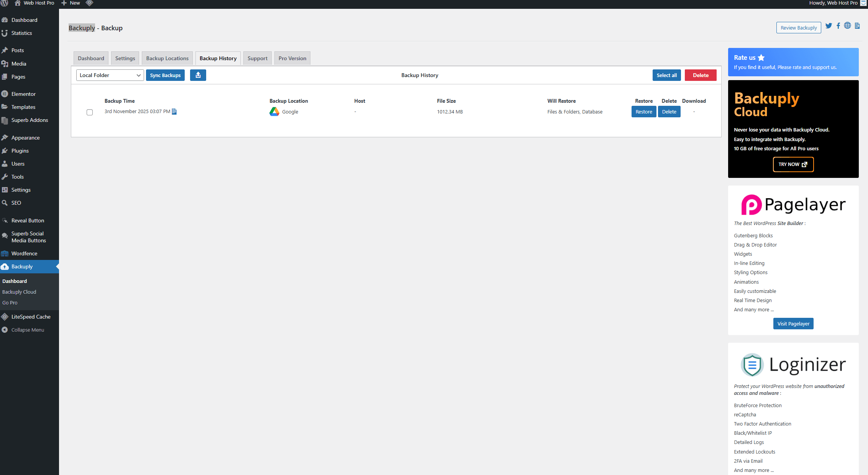Switch to the Backup Locations tab
The image size is (868, 475).
pos(167,58)
